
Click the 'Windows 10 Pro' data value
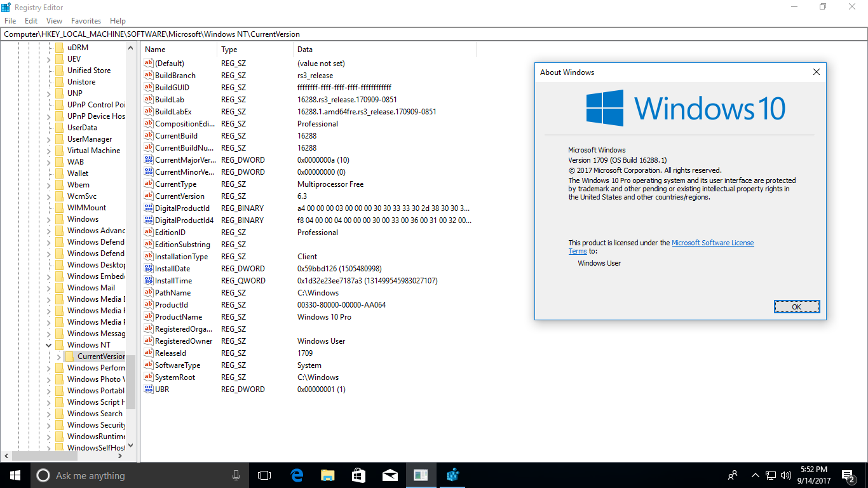pyautogui.click(x=324, y=317)
